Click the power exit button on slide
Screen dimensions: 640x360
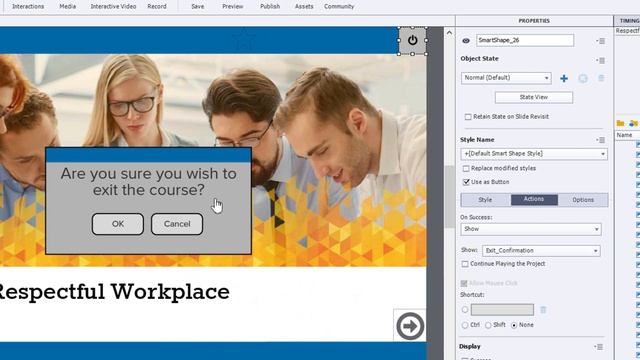[413, 40]
